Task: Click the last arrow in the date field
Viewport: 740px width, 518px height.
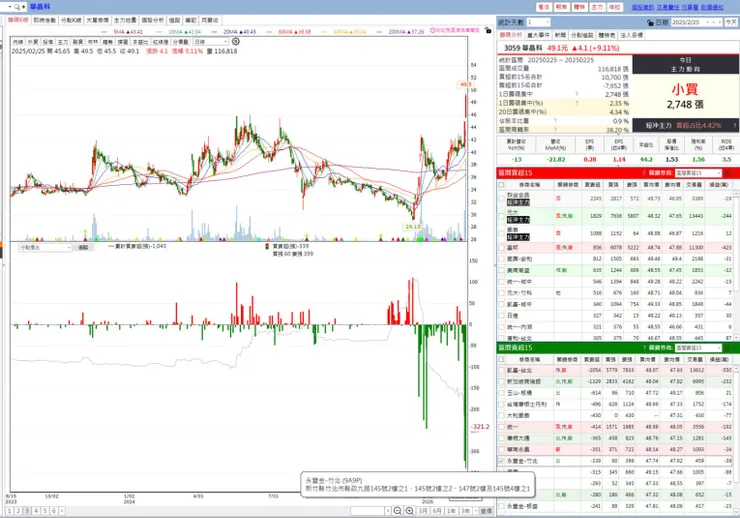Action: tap(720, 22)
